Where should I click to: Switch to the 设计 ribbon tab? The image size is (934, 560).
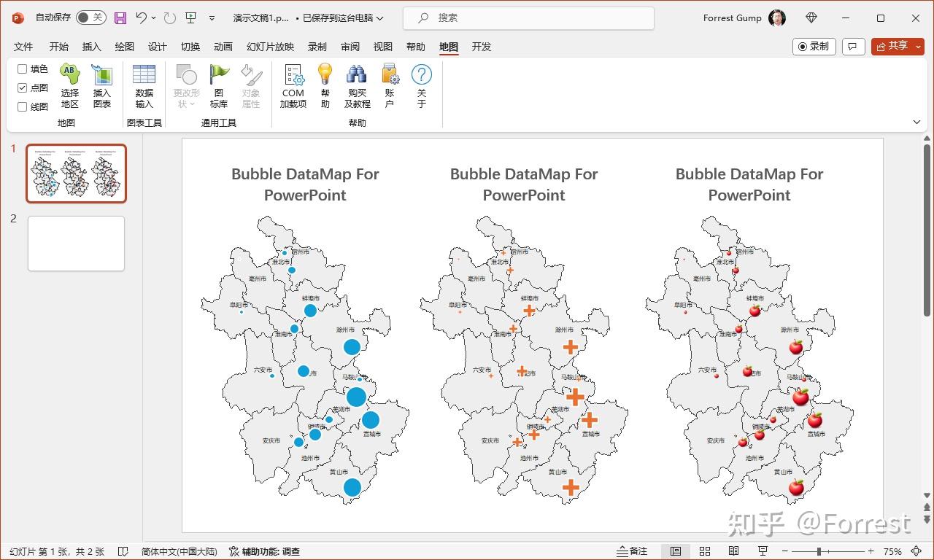pyautogui.click(x=157, y=46)
